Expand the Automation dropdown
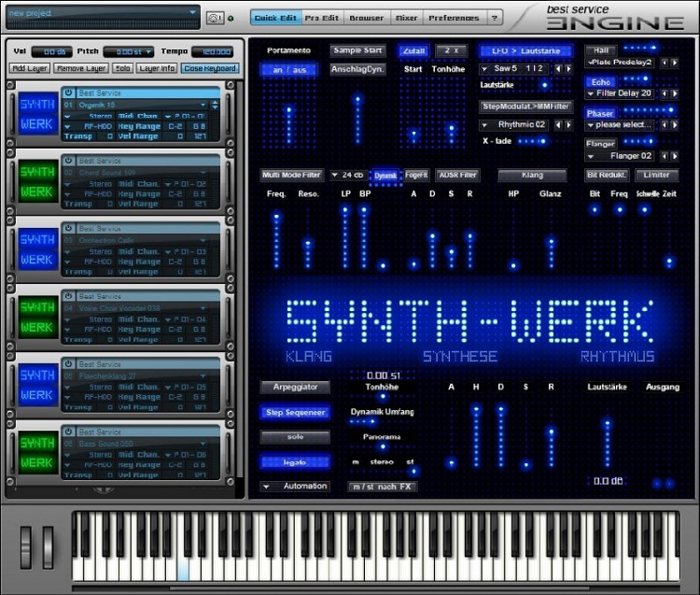The width and height of the screenshot is (700, 595). point(295,487)
